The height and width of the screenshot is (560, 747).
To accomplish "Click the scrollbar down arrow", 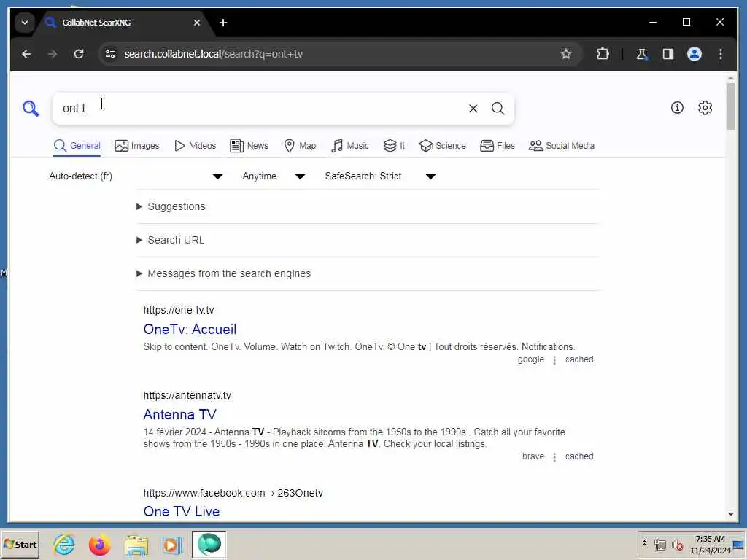I will coord(731,514).
